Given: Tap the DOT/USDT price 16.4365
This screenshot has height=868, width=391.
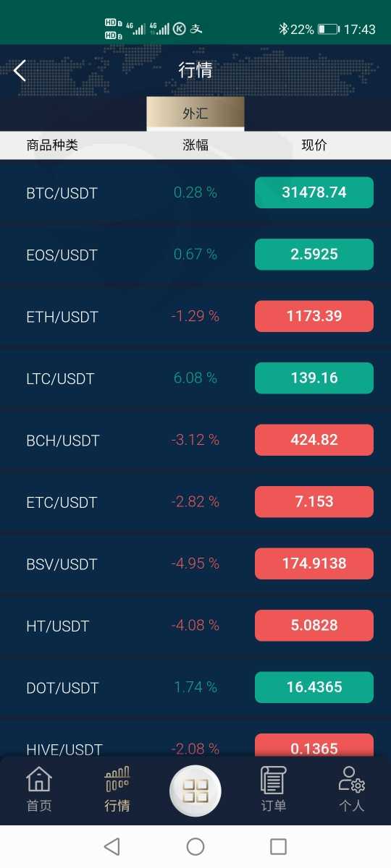Looking at the screenshot, I should pos(314,687).
